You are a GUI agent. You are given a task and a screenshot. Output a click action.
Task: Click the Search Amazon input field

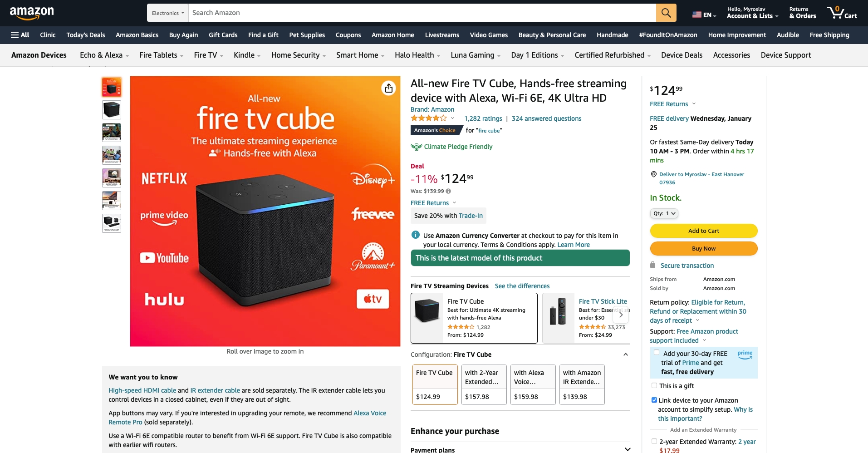click(x=422, y=13)
